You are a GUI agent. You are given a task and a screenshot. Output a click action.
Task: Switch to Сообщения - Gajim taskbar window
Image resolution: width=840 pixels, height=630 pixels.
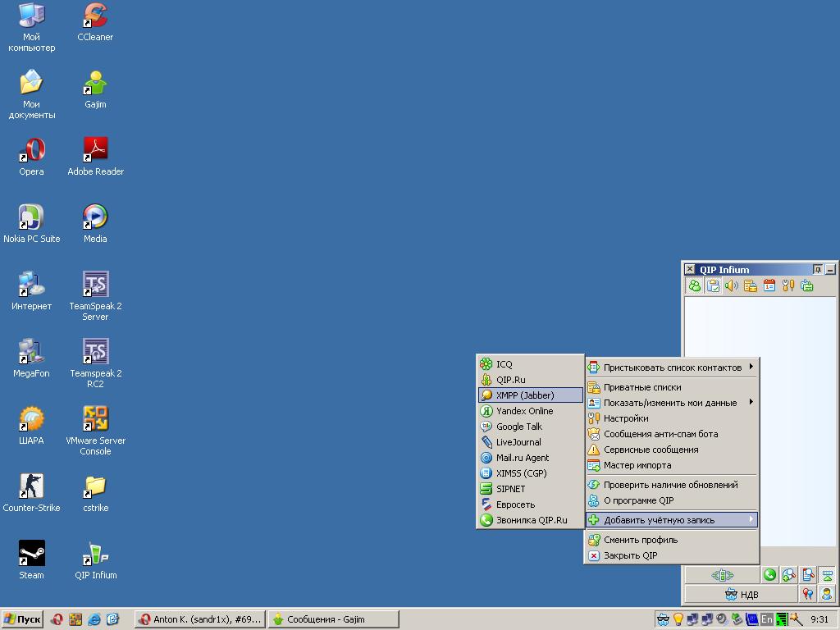pyautogui.click(x=333, y=619)
